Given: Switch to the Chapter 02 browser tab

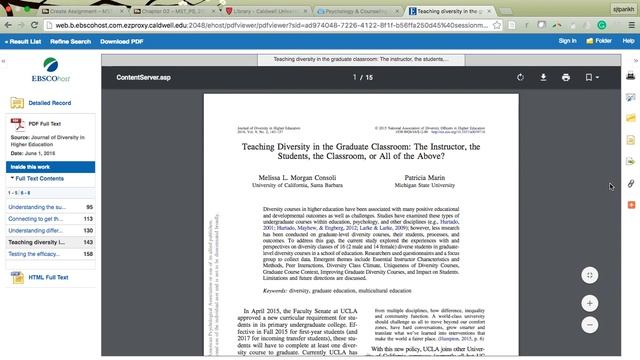Looking at the screenshot, I should [x=173, y=11].
